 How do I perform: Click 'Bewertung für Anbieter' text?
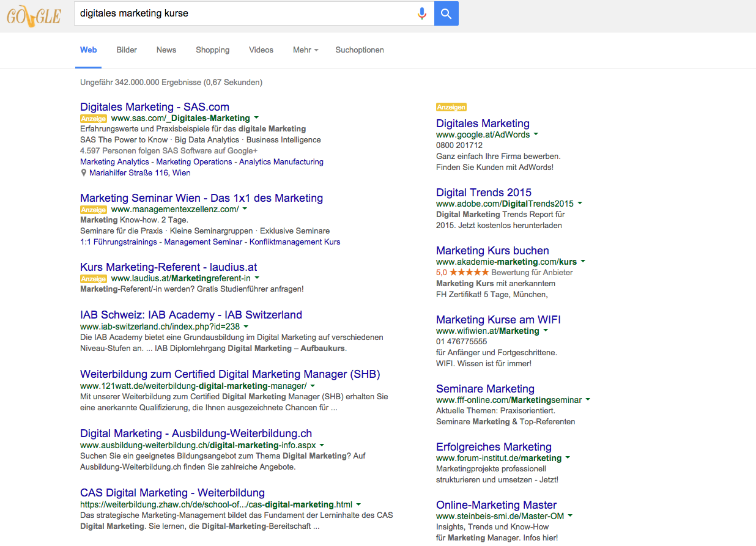tap(532, 273)
